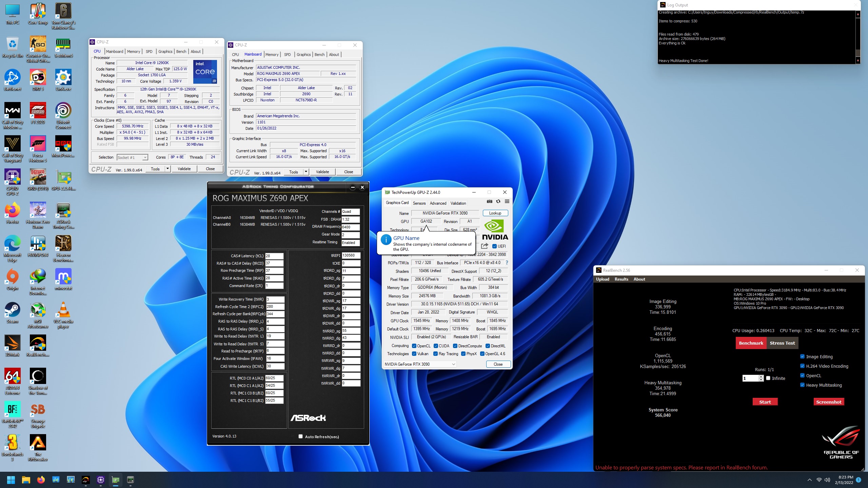Open clock and date in taskbar
868x488 pixels.
pyautogui.click(x=844, y=480)
